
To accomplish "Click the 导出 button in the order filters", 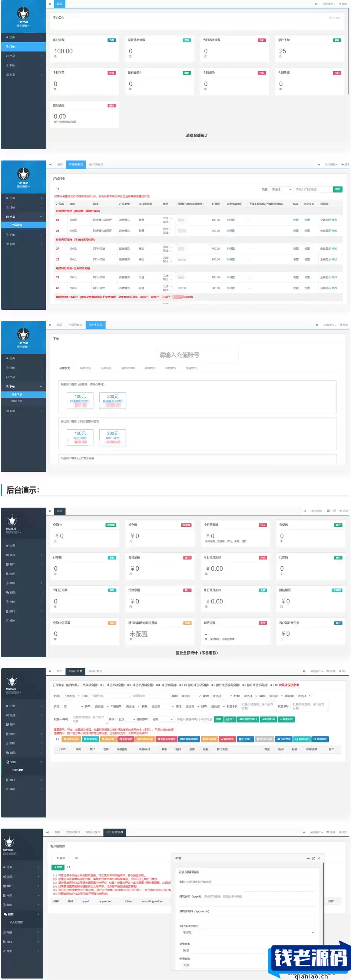I will click(230, 719).
